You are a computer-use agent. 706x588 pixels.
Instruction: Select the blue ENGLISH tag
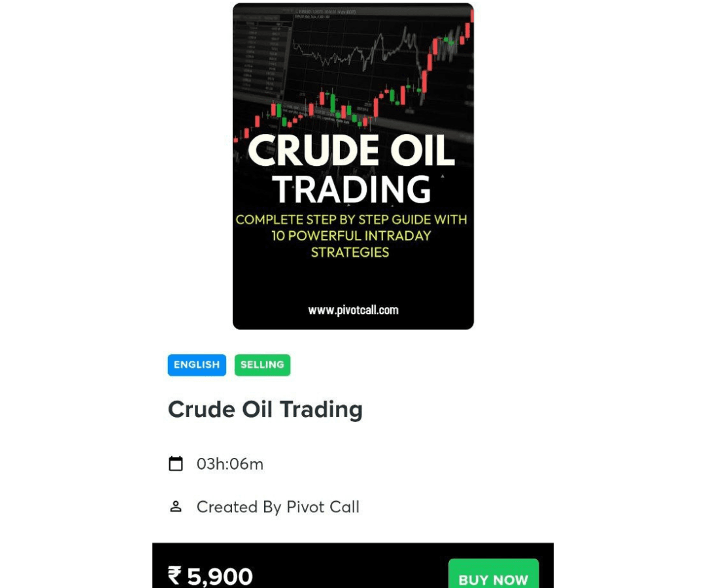197,365
